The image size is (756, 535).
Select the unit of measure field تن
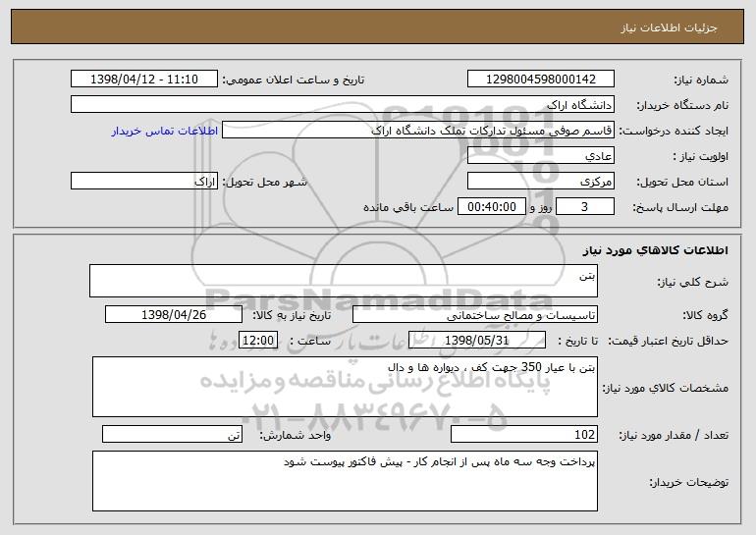172,434
